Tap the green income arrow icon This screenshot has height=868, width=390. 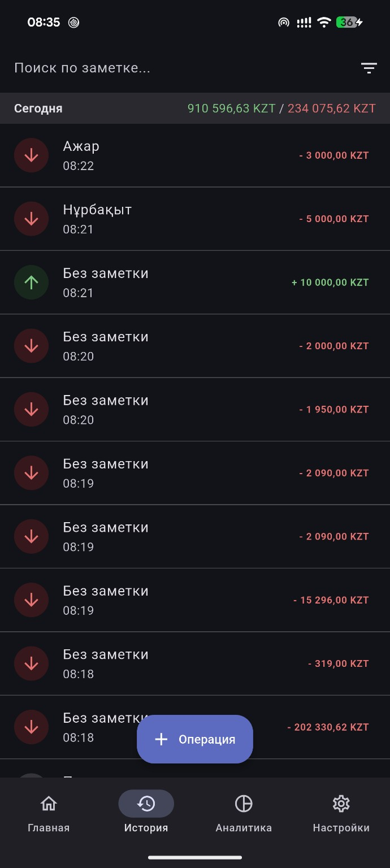pos(31,283)
